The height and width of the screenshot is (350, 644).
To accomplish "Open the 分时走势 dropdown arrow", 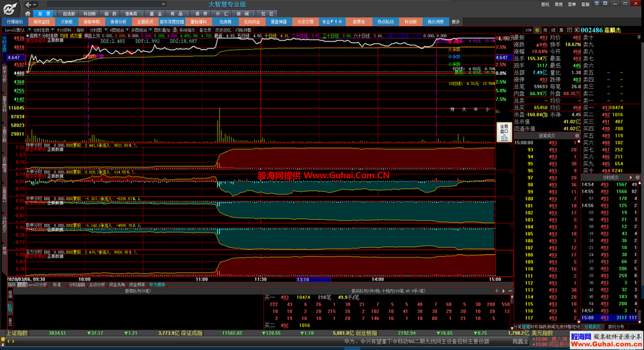I will pos(53,30).
